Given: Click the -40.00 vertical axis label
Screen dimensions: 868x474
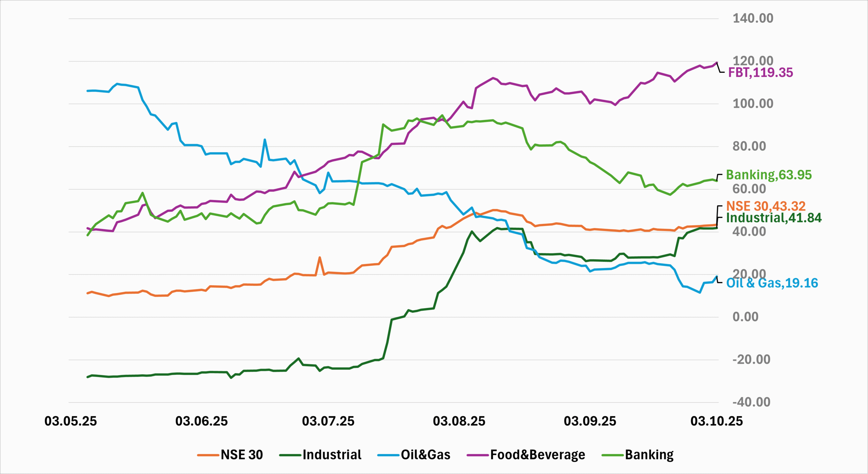Looking at the screenshot, I should (x=751, y=402).
